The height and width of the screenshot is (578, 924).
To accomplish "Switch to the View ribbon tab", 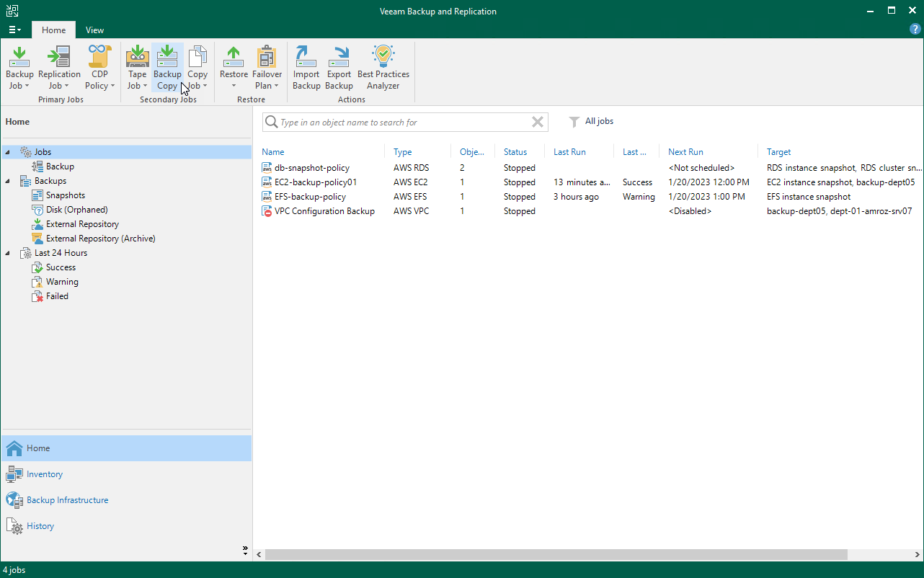I will (x=94, y=30).
